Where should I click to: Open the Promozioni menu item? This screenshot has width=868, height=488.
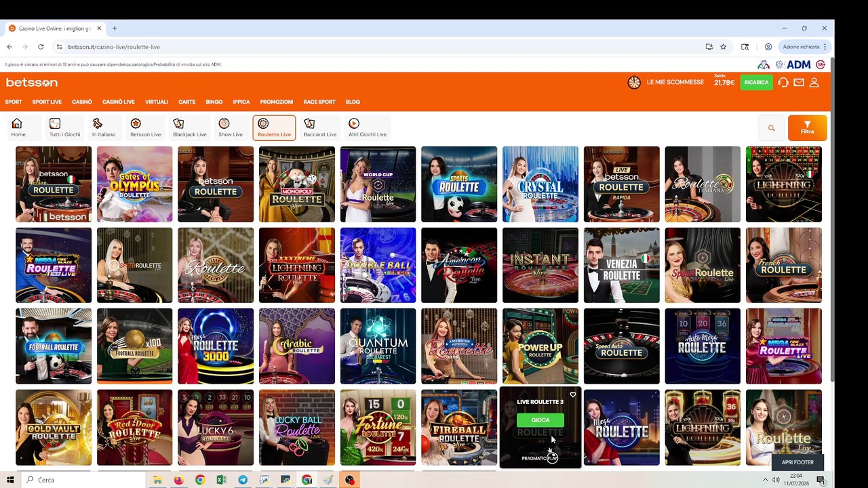277,102
